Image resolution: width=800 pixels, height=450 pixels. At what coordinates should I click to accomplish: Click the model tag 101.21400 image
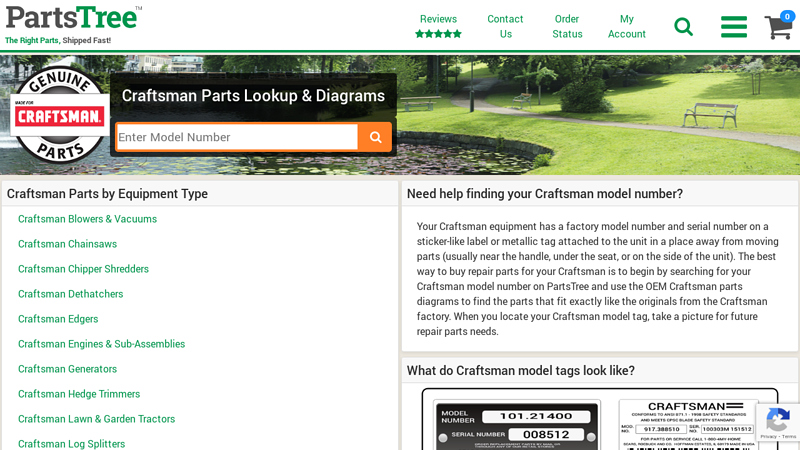pyautogui.click(x=517, y=424)
